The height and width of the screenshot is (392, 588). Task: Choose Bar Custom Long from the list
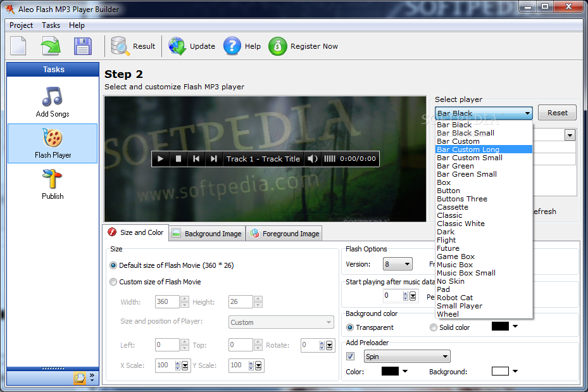click(x=484, y=149)
